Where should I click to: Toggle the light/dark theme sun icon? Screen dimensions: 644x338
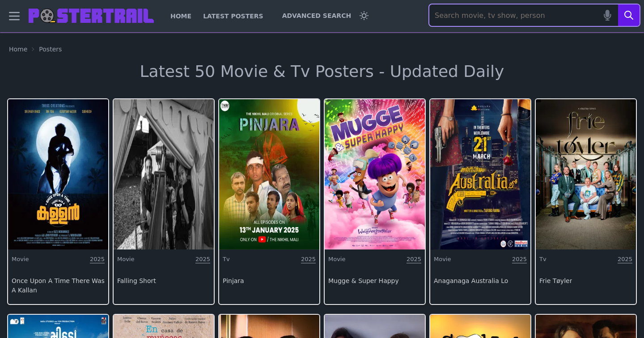click(364, 16)
